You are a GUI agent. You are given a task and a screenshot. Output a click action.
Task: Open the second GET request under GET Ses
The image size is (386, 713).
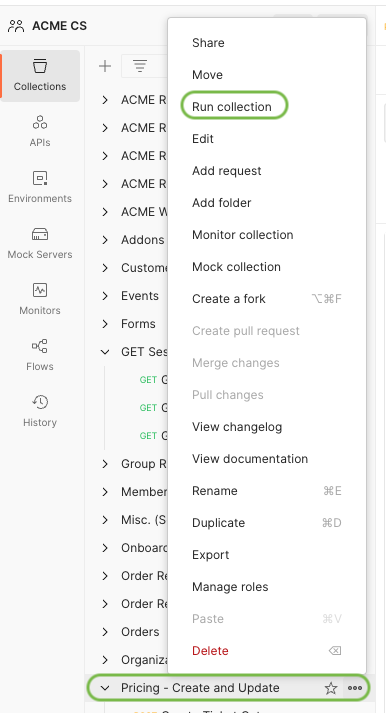(154, 408)
